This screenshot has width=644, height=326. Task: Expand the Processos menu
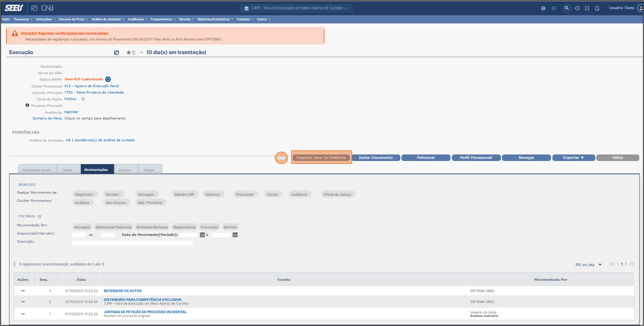point(23,19)
